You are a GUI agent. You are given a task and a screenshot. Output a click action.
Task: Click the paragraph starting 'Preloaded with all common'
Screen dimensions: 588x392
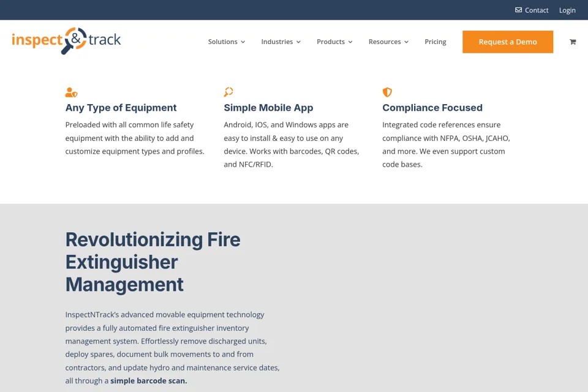coord(135,138)
